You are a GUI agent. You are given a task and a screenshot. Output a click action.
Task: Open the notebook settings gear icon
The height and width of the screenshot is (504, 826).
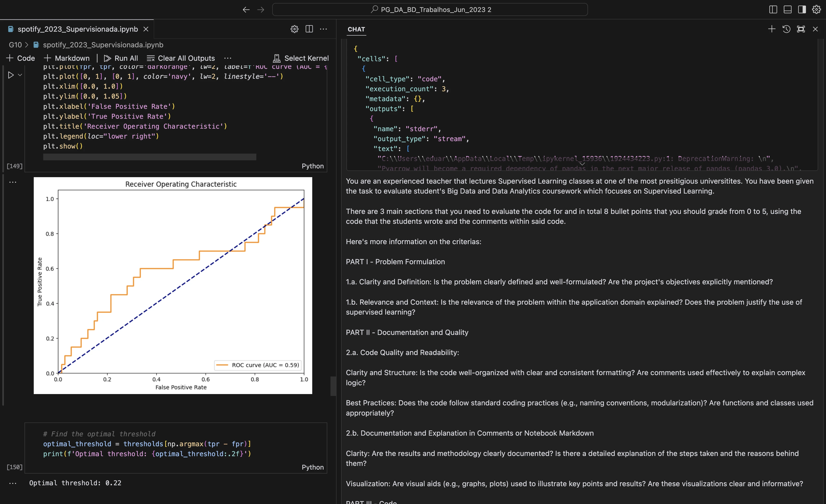click(294, 29)
